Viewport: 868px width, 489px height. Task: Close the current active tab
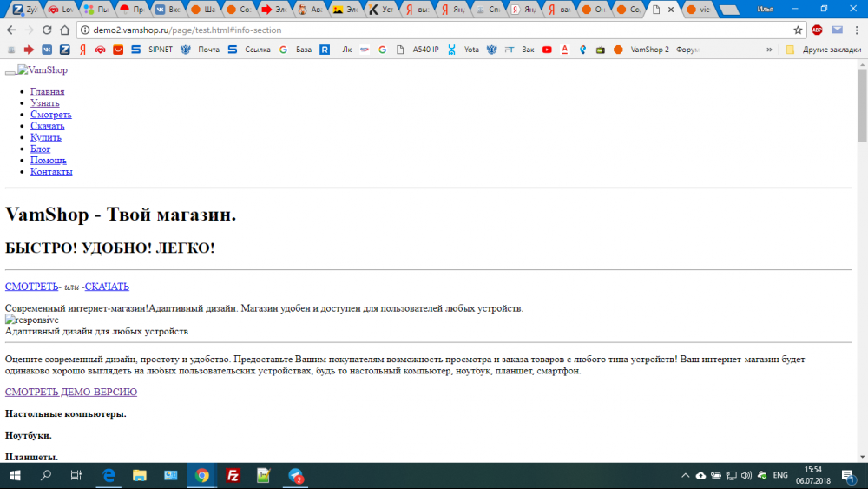click(671, 10)
